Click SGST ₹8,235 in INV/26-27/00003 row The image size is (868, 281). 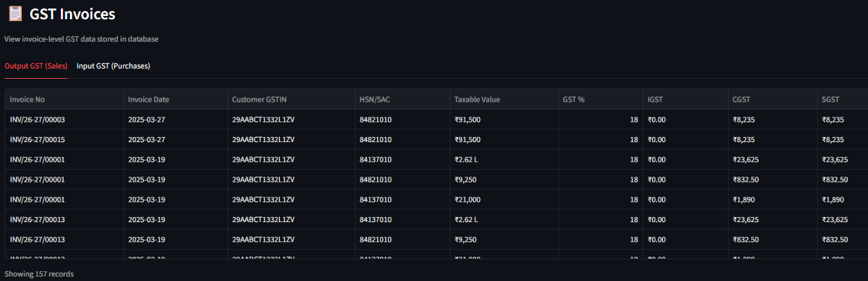842,120
